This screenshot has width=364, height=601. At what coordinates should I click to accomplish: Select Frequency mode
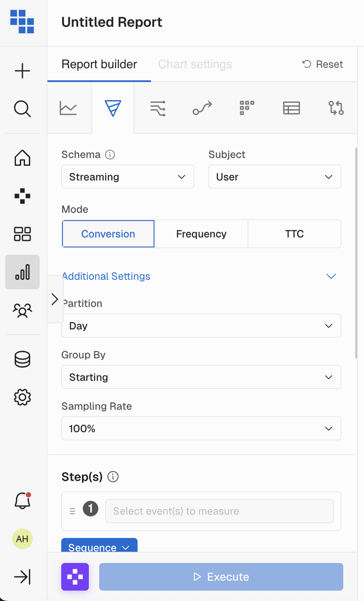point(201,234)
